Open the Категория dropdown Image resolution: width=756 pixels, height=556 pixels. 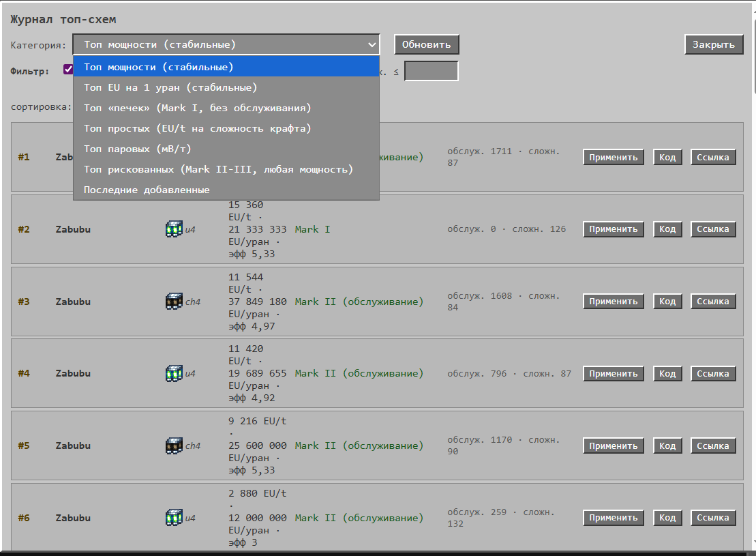point(226,44)
